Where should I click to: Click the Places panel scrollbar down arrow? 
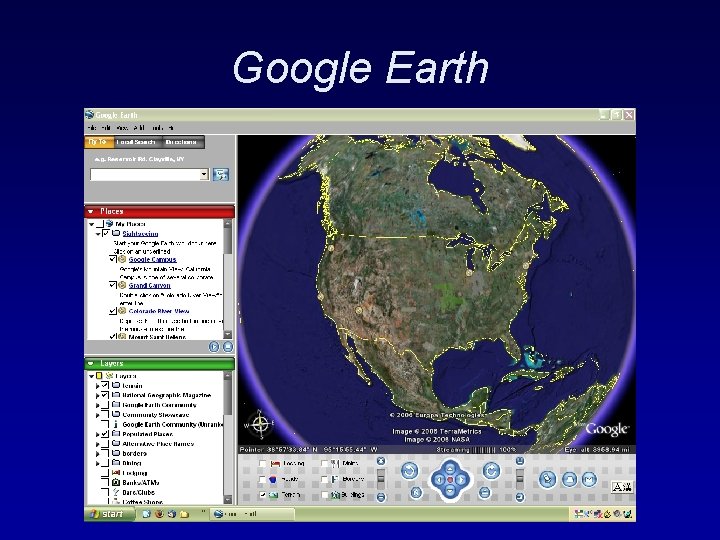228,334
